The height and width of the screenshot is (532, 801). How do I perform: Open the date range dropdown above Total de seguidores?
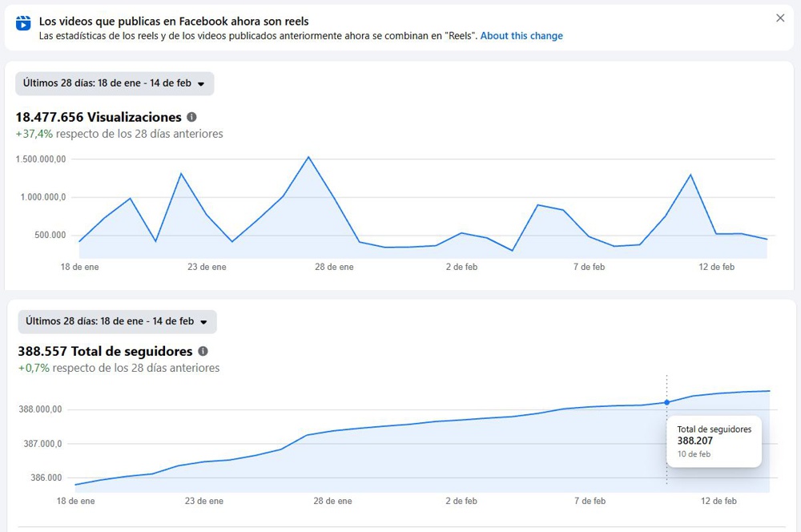click(x=117, y=321)
